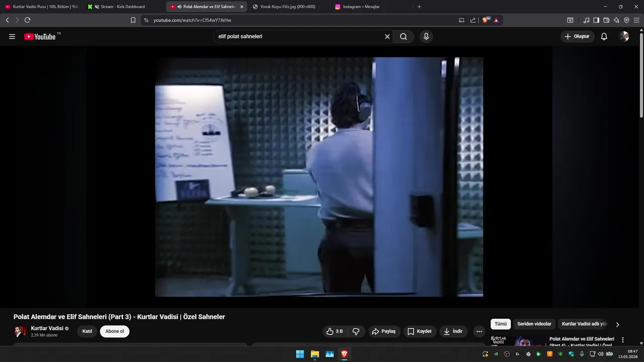644x362 pixels.
Task: Subscribe with the Abone ol button
Action: (115, 331)
